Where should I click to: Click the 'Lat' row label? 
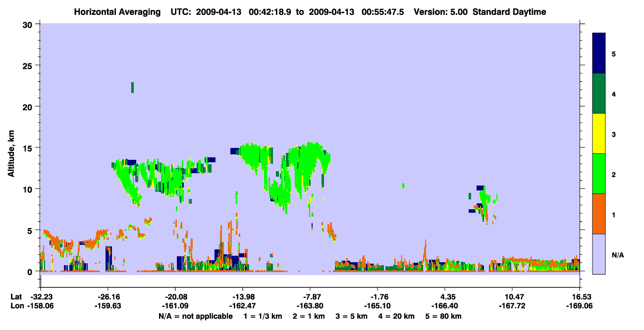pos(16,297)
